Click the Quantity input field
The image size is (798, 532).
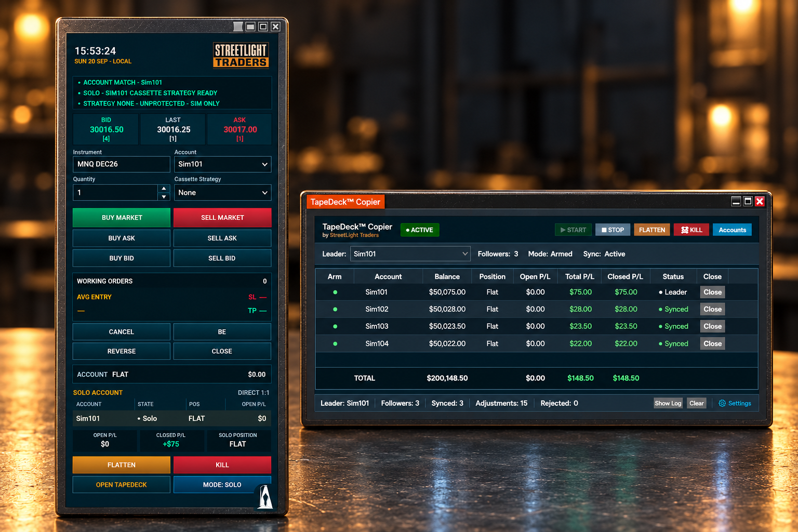(115, 193)
